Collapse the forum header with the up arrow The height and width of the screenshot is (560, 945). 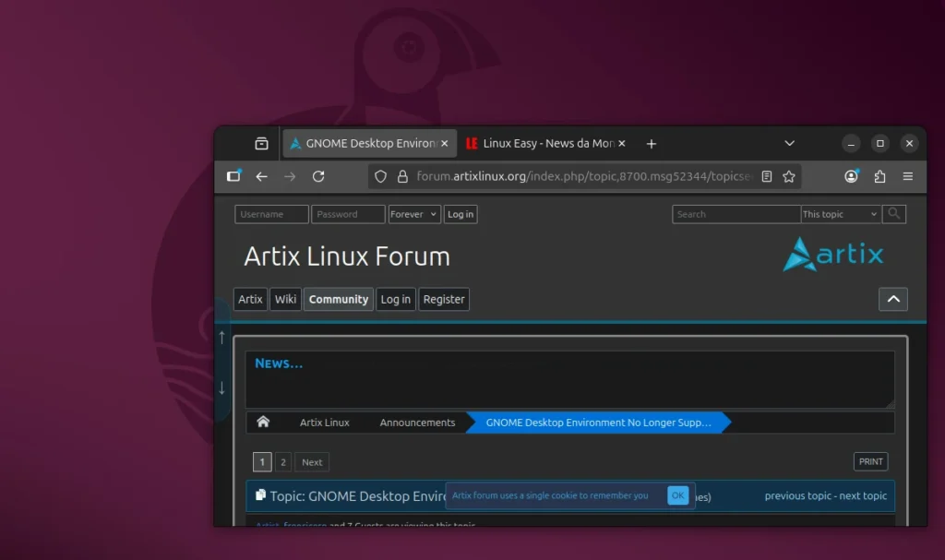click(892, 299)
